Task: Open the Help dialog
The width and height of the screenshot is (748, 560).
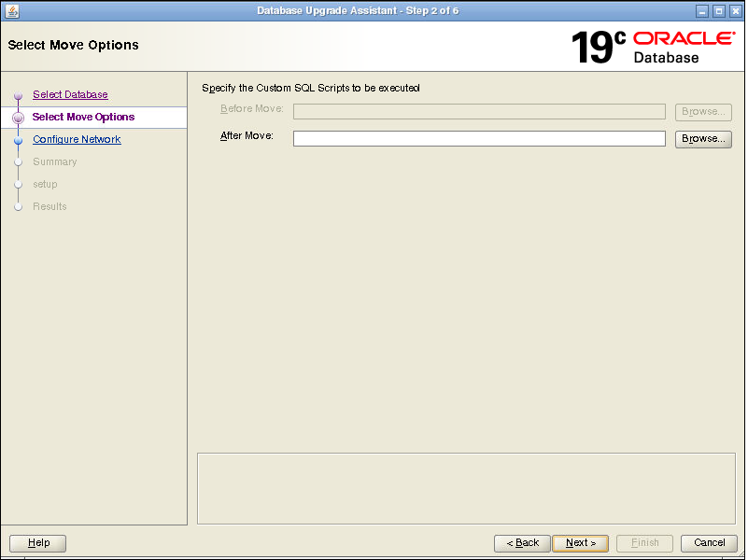Action: [x=38, y=542]
